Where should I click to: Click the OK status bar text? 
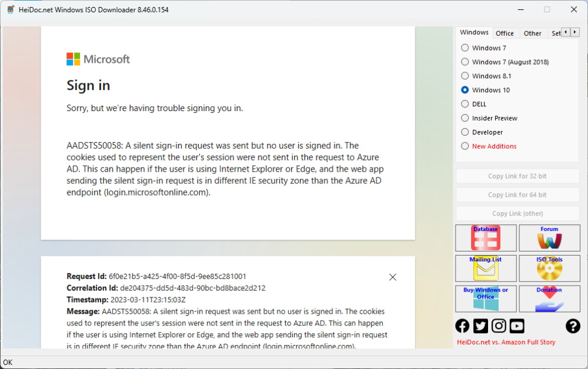click(8, 363)
